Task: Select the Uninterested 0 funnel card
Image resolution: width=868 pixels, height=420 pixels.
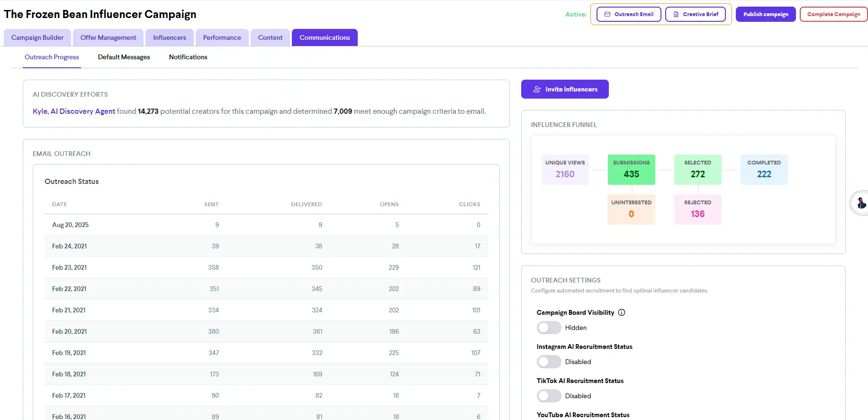Action: point(632,210)
